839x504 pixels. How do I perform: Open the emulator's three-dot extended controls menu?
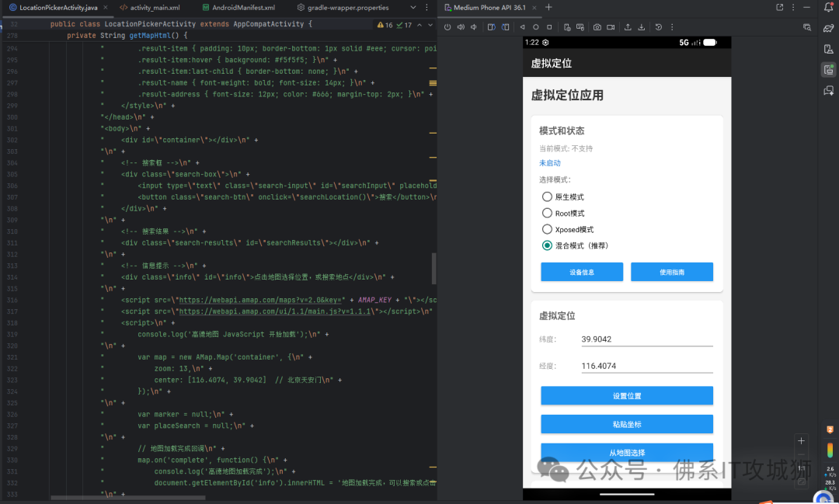[670, 26]
